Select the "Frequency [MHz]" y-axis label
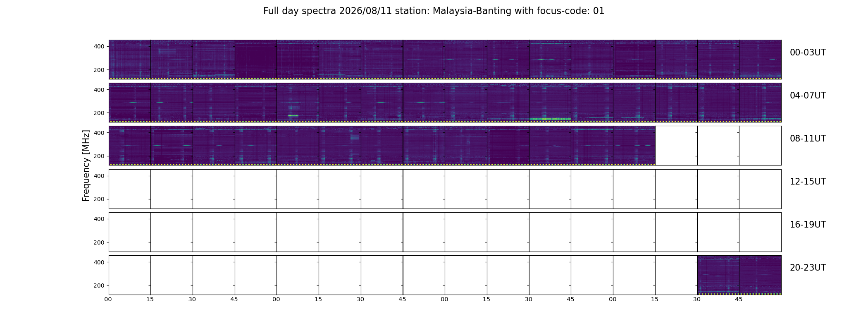 click(x=86, y=165)
